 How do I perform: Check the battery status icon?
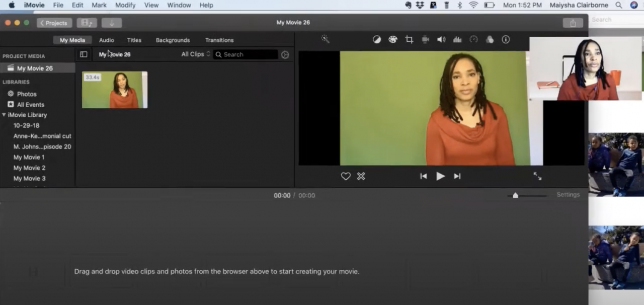(490, 5)
